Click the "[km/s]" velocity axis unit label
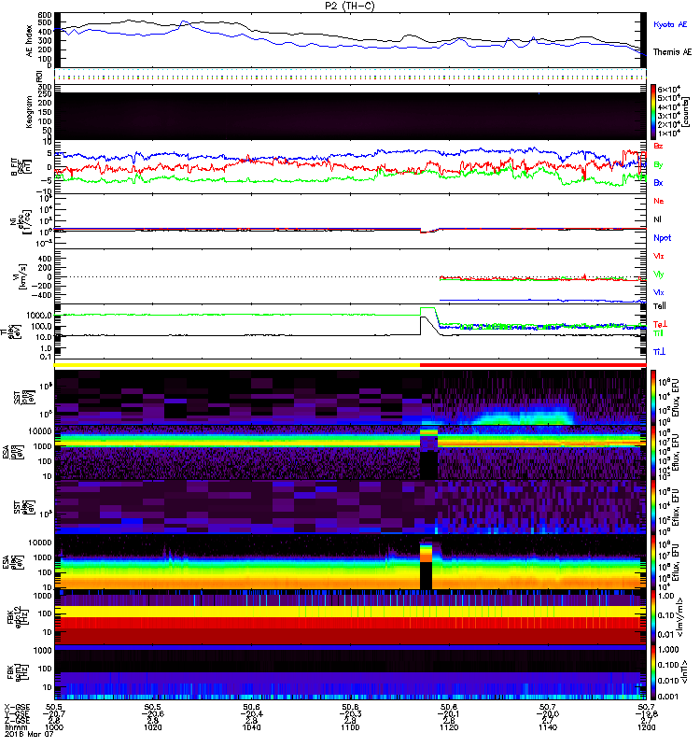 [21, 276]
